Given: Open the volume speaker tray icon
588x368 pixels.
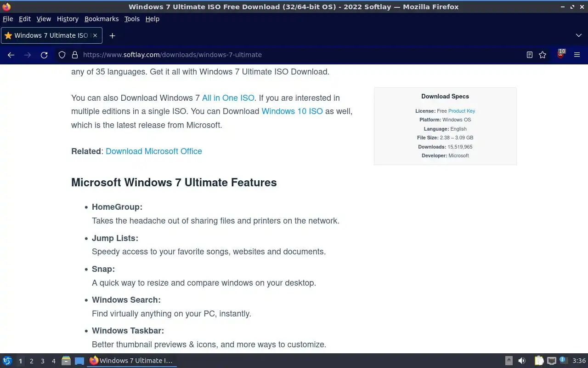Looking at the screenshot, I should point(522,361).
